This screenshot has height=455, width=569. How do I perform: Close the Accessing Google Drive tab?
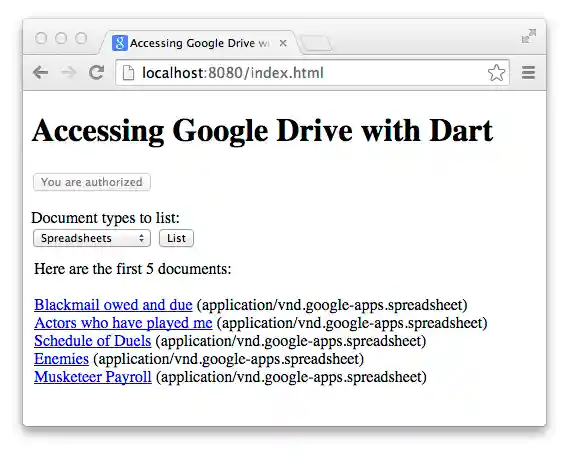283,43
